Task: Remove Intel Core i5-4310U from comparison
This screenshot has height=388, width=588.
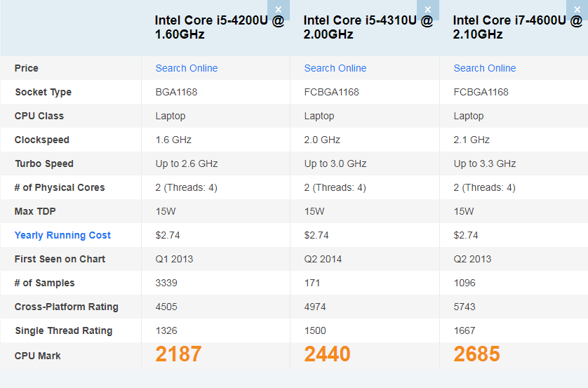Action: [x=428, y=9]
